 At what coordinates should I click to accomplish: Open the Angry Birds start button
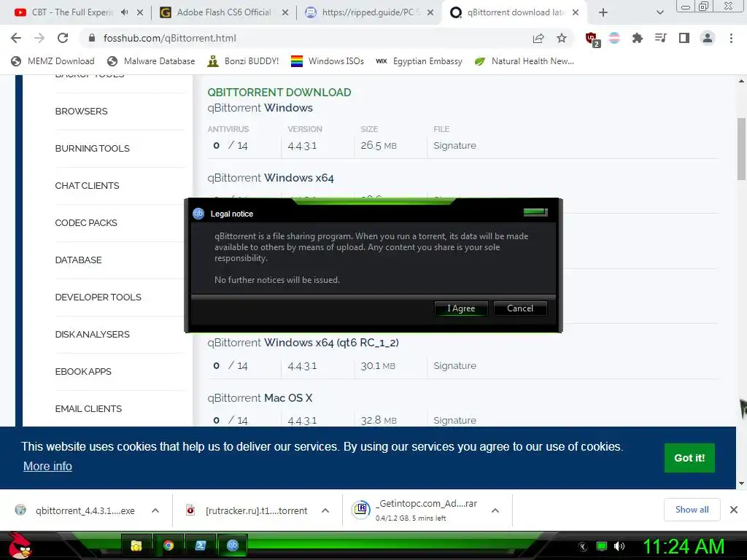coord(20,545)
